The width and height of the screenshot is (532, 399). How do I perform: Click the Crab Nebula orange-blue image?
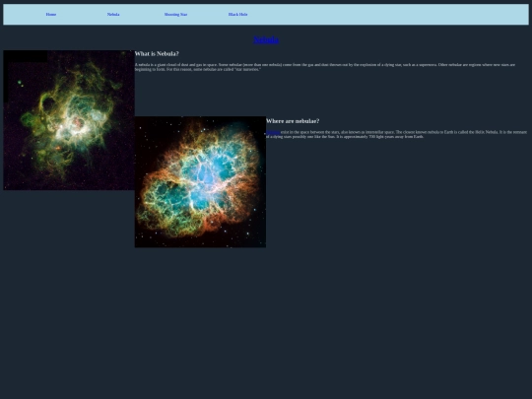click(x=200, y=182)
